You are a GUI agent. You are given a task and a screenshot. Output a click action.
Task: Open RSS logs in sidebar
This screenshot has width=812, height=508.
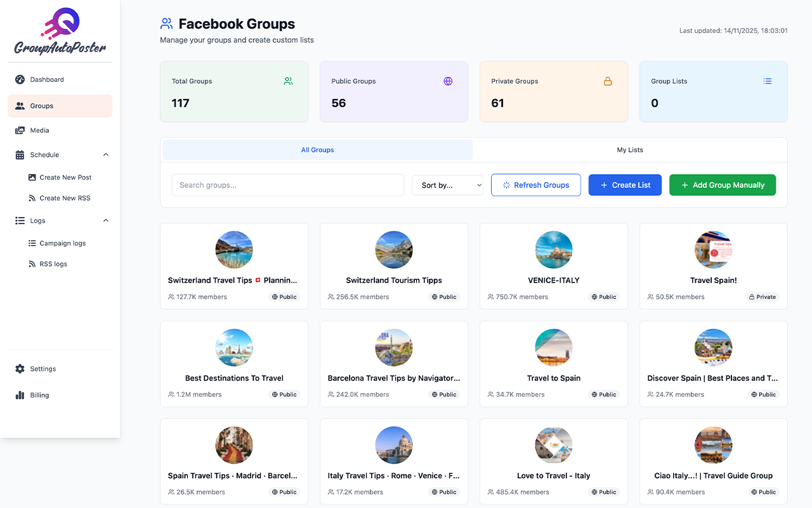[53, 264]
